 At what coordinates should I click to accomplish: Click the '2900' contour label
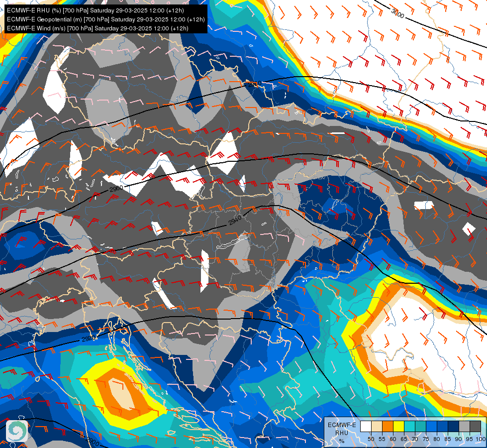click(92, 441)
